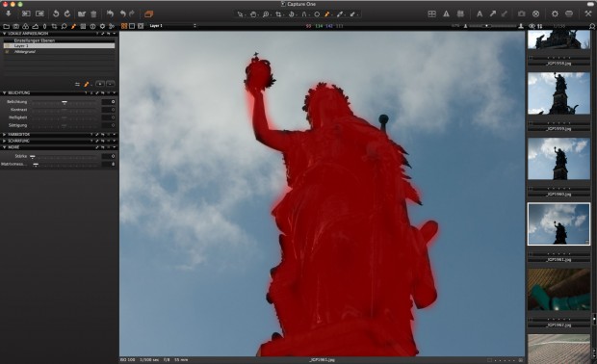This screenshot has height=364, width=597.
Task: Open the Exposure tool tab
Action: point(35,26)
